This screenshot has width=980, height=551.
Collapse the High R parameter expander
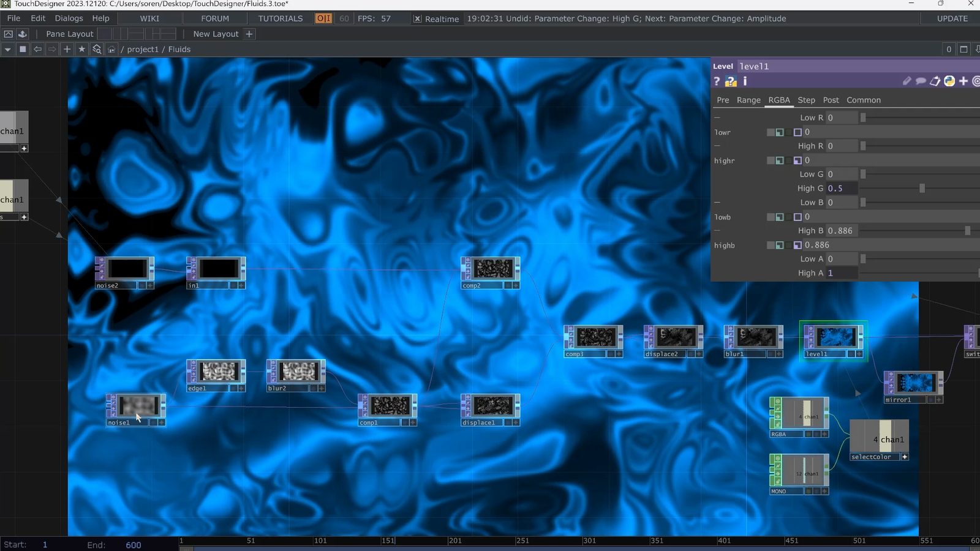[x=717, y=146]
